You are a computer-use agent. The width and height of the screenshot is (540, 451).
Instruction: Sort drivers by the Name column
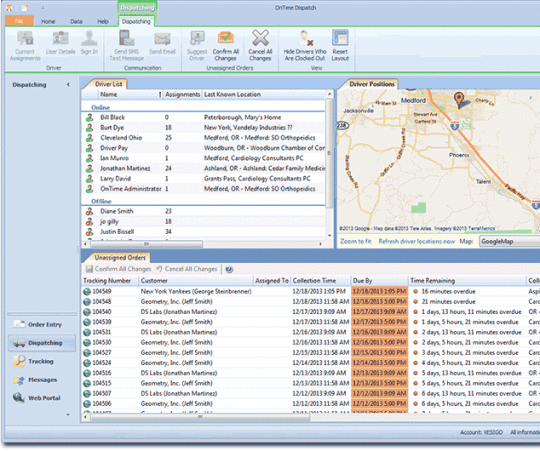(x=129, y=94)
